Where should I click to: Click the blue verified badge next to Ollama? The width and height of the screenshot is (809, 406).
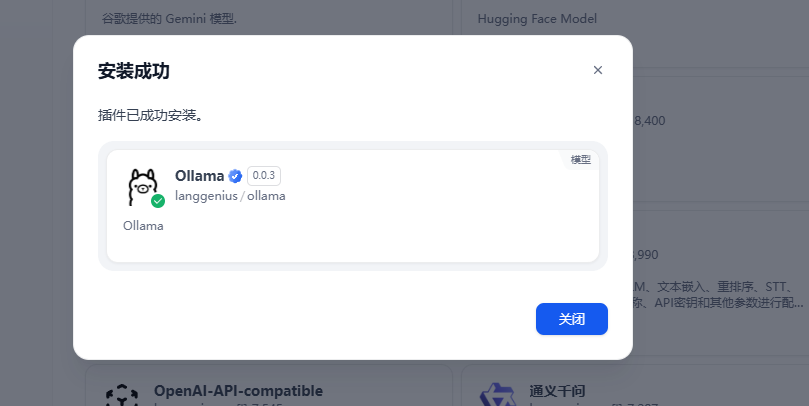(x=235, y=176)
